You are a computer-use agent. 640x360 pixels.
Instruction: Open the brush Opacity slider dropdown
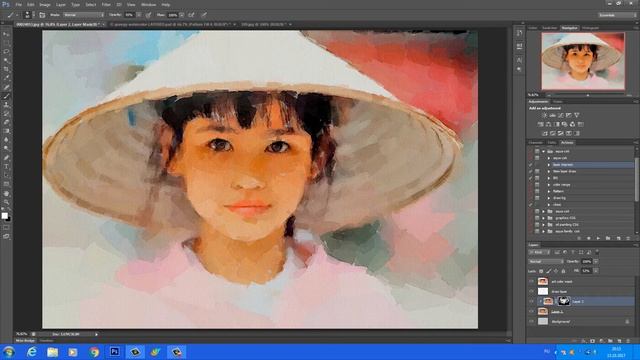138,15
